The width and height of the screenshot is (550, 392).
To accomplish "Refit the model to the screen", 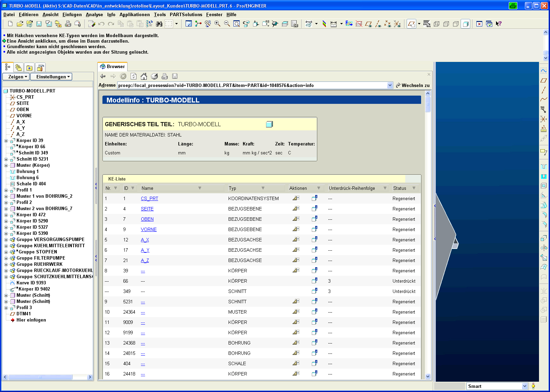I will click(x=236, y=24).
